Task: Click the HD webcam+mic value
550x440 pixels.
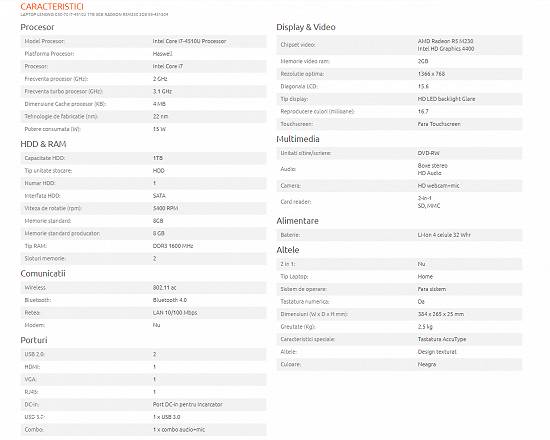Action: pyautogui.click(x=438, y=186)
